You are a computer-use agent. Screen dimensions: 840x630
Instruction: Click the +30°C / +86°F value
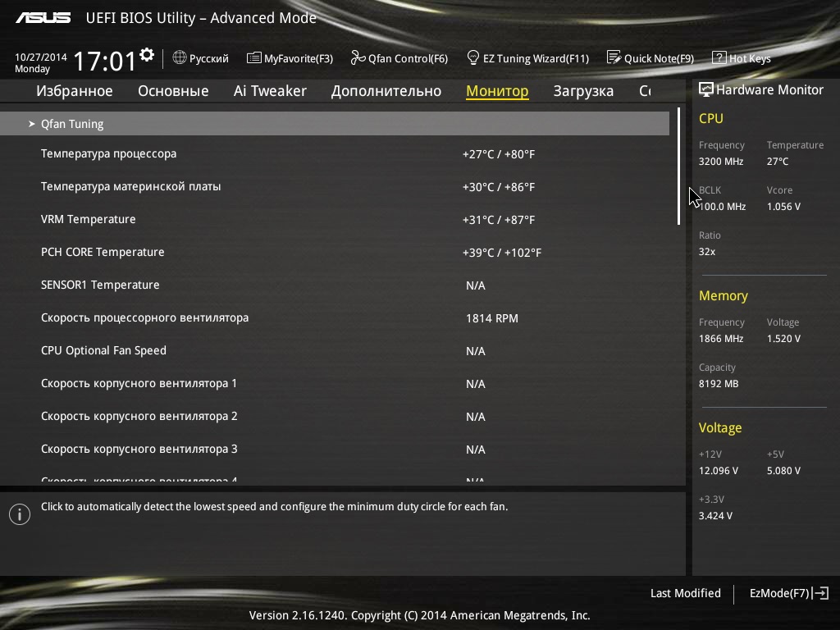(499, 187)
